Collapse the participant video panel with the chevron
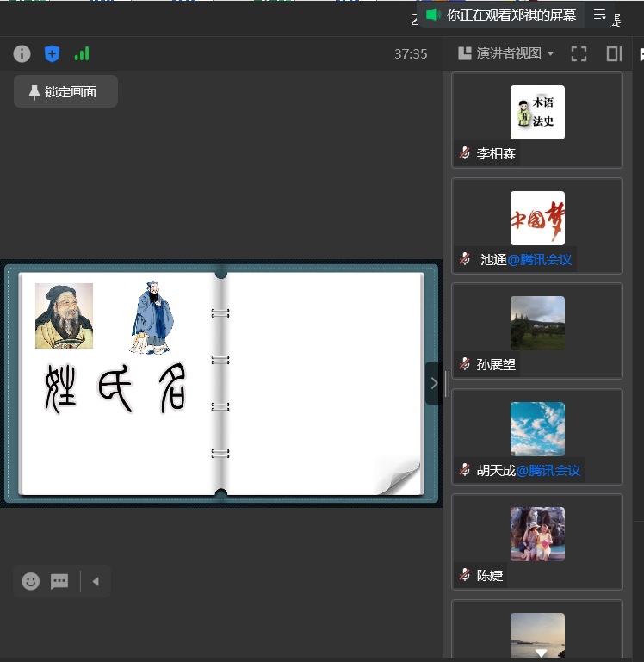Screen dimensions: 644x662 pos(434,383)
